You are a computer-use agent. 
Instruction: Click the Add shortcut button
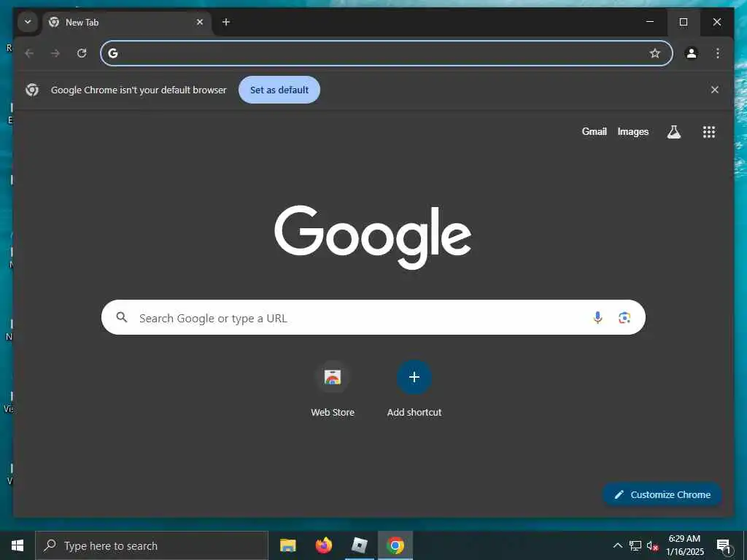(x=414, y=389)
